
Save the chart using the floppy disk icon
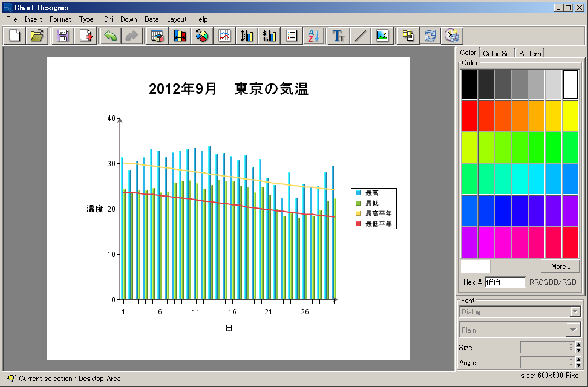coord(63,36)
